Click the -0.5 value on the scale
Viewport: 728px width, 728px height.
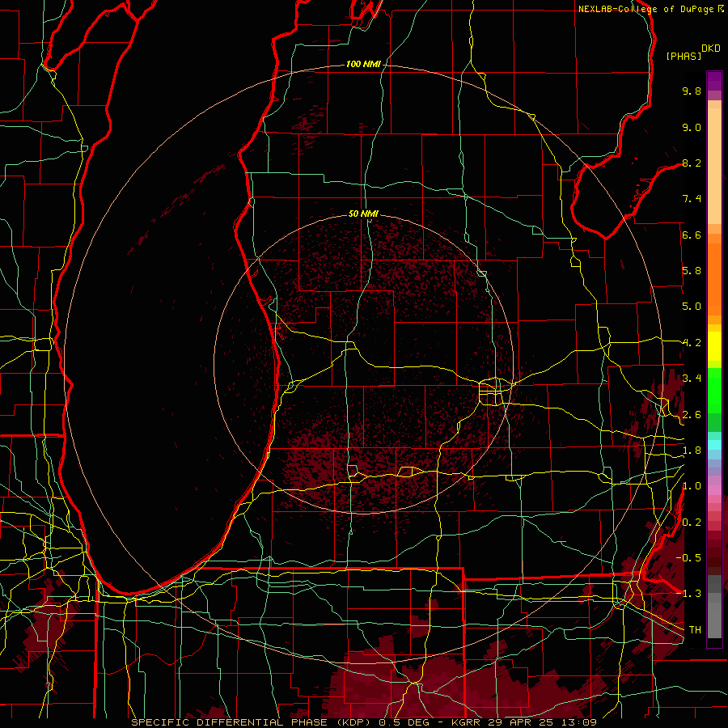(688, 557)
